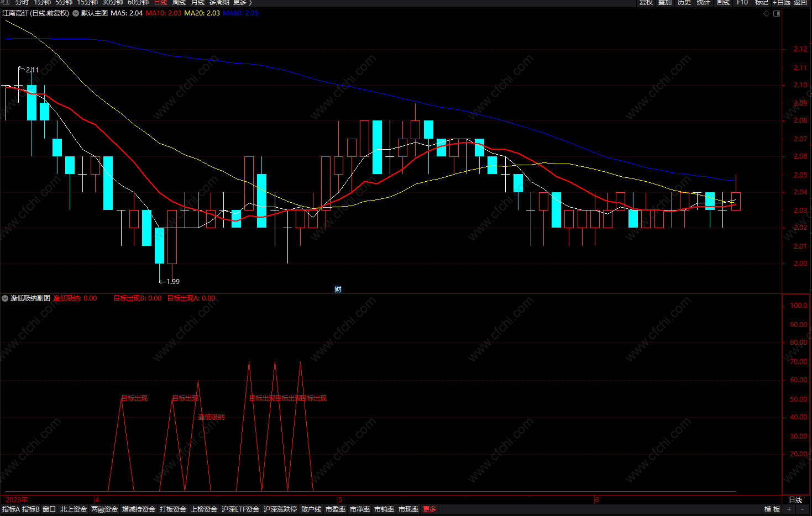
Task: Click the 逢低吸纳: 0.00 readout
Action: (x=75, y=298)
